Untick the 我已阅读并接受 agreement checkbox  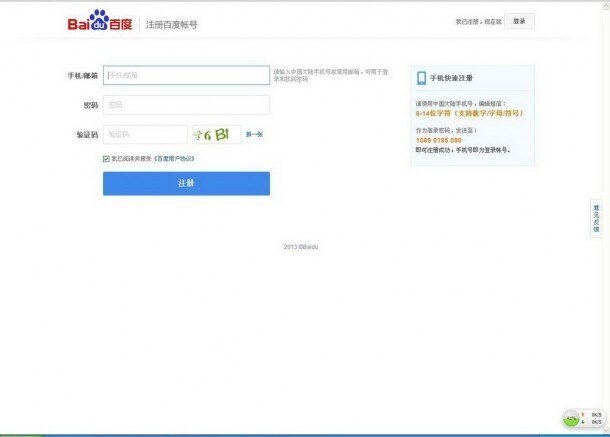[106, 158]
